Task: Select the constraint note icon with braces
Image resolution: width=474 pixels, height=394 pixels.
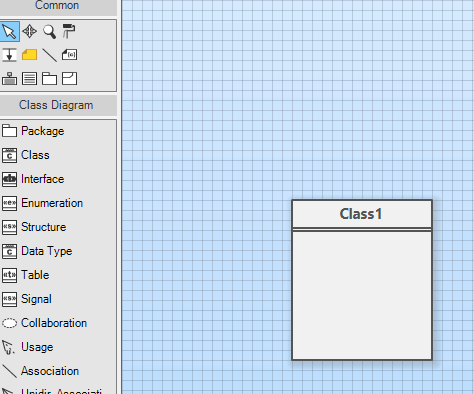Action: pyautogui.click(x=69, y=55)
